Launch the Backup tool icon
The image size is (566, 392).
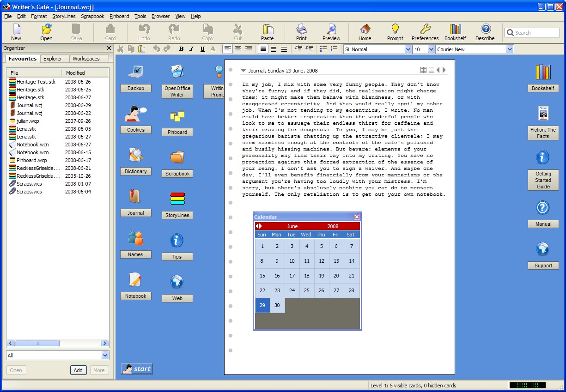point(135,77)
